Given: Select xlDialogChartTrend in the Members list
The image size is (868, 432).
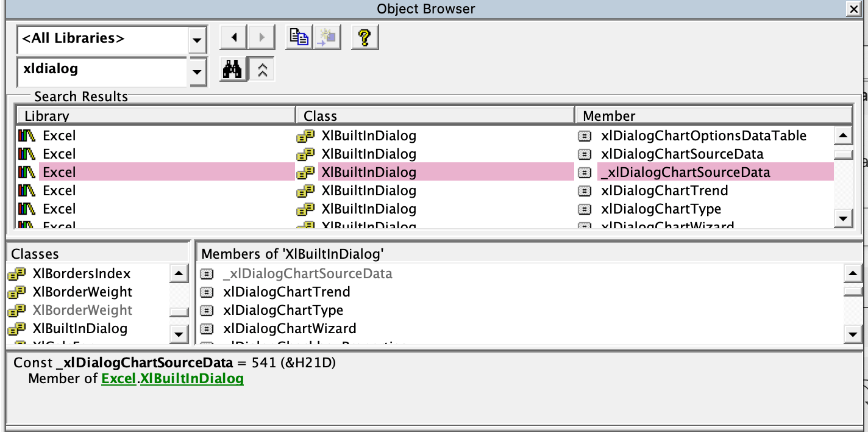Looking at the screenshot, I should coord(286,292).
